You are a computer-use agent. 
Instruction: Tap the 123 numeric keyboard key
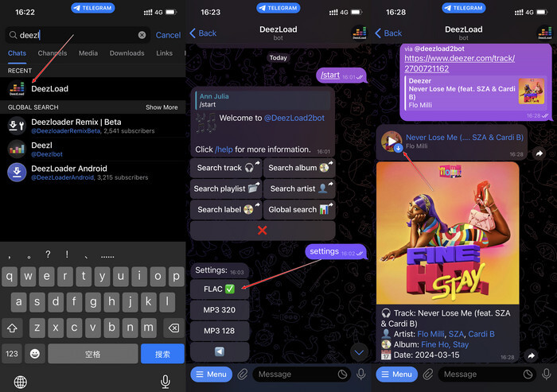[x=12, y=354]
